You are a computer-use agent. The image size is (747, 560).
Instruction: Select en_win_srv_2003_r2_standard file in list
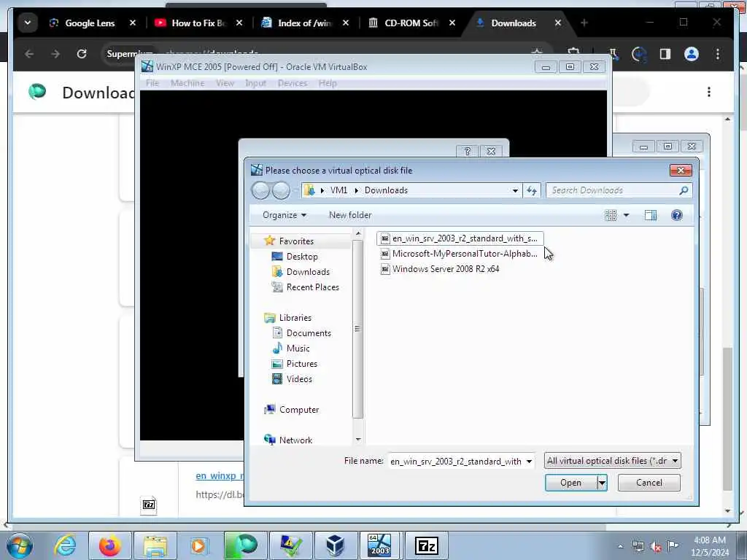pos(460,238)
